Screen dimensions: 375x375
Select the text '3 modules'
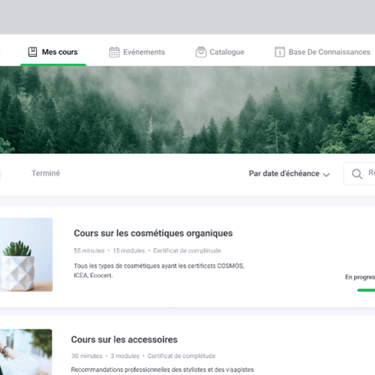coord(125,356)
